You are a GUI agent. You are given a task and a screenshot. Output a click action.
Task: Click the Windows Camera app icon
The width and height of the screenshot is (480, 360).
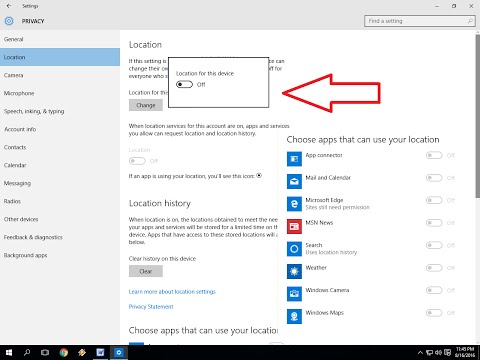(294, 294)
